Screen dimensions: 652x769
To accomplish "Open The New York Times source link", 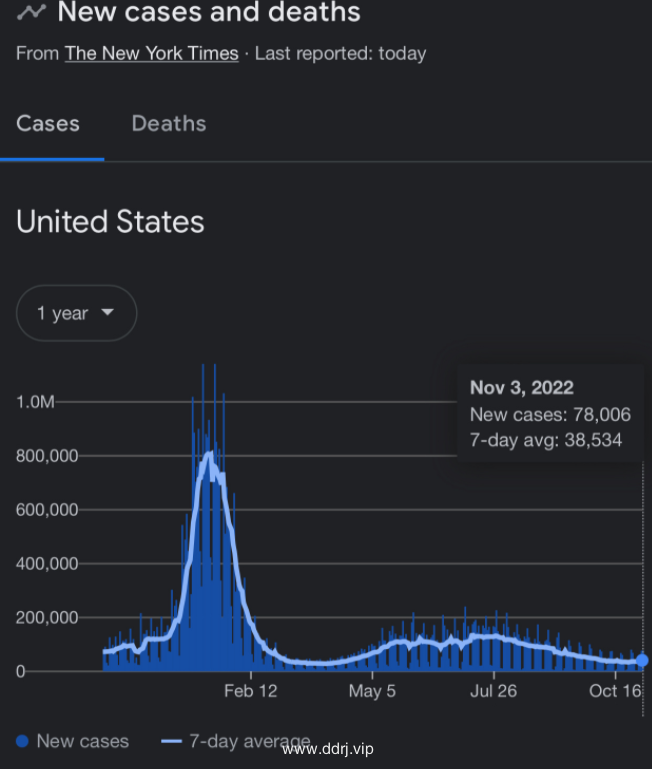I will coord(151,53).
